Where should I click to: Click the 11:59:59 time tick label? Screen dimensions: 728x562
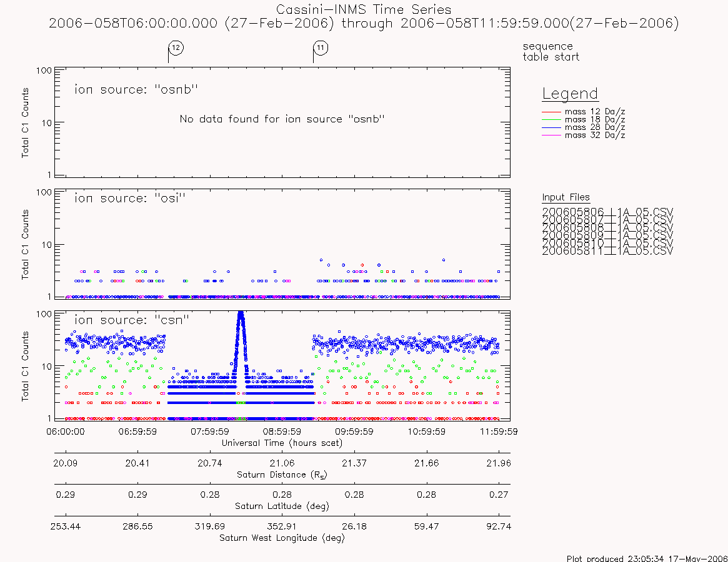499,431
